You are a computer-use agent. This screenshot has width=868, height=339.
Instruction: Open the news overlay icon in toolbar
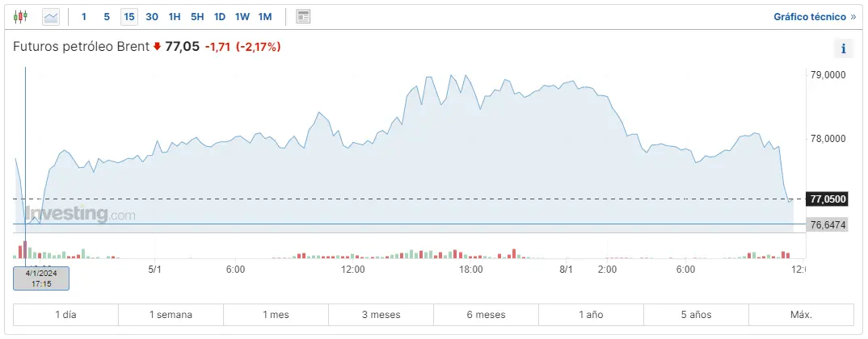(x=303, y=16)
